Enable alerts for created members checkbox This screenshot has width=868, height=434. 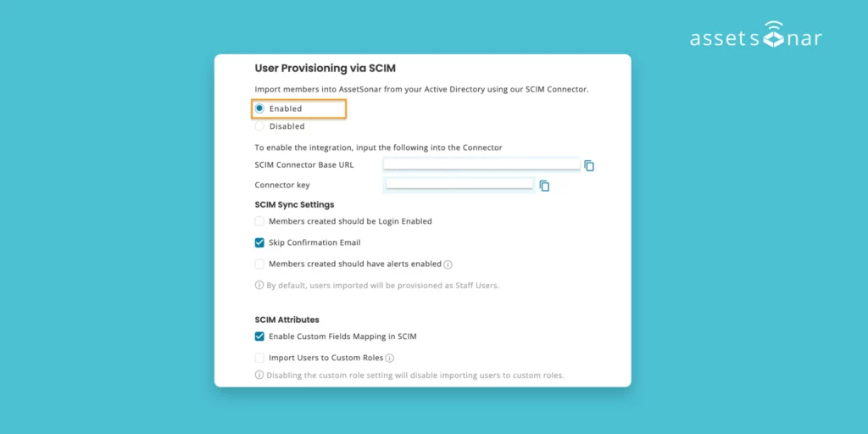pos(259,264)
